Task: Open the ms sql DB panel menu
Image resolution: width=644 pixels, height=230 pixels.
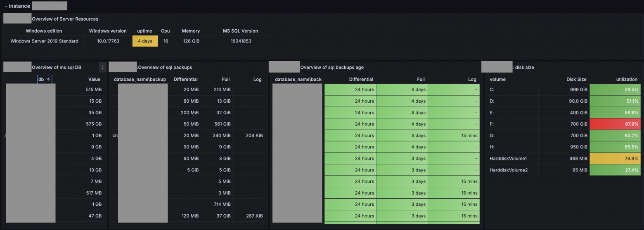Action: (103, 67)
